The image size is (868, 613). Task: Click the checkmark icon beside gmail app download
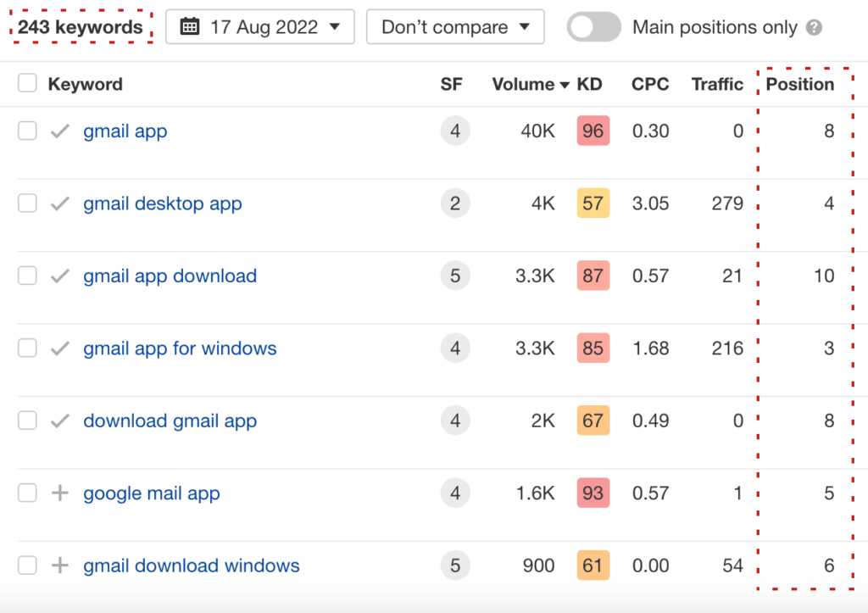point(59,276)
